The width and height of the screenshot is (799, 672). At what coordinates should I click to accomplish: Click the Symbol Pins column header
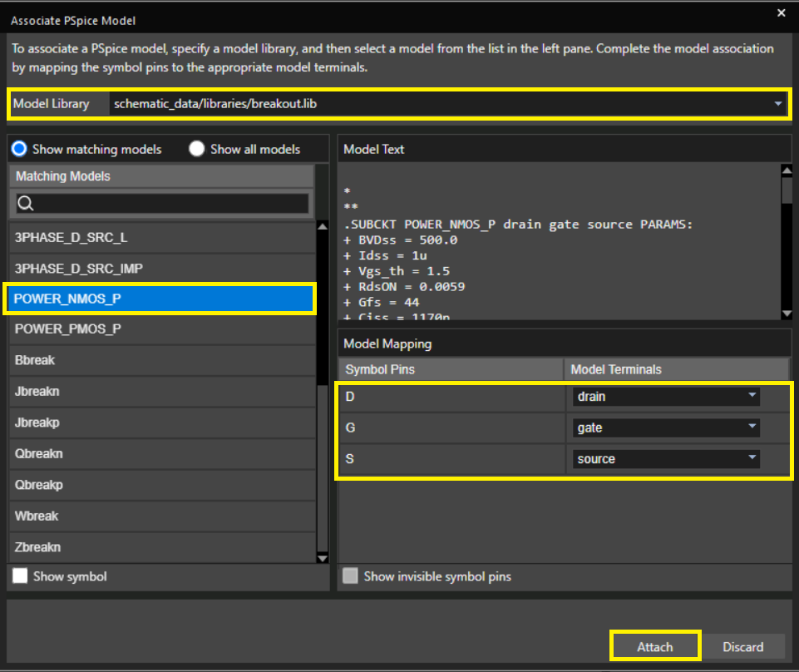pos(451,369)
